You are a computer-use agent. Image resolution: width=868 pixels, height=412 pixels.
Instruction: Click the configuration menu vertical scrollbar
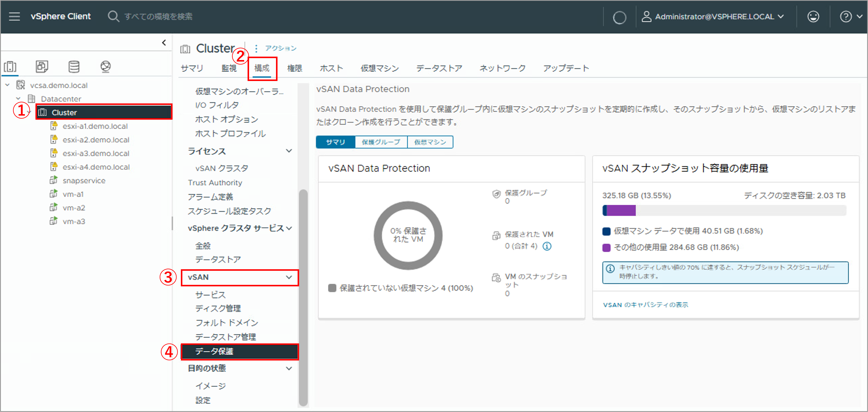click(x=303, y=298)
